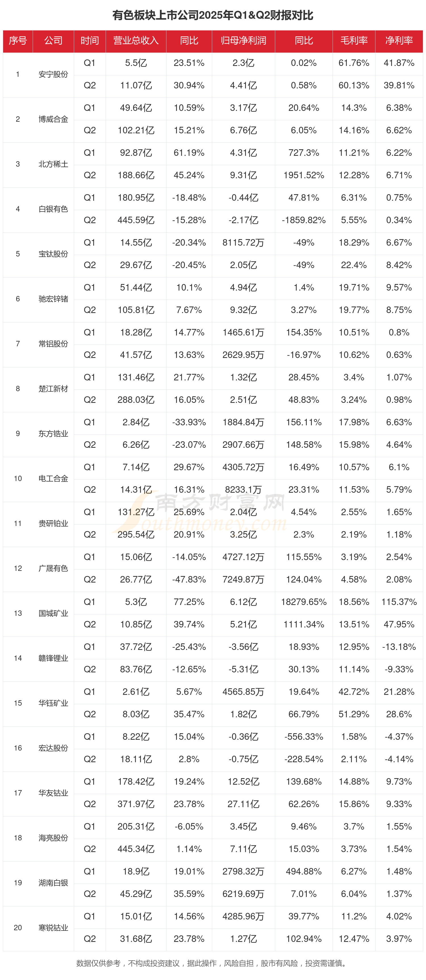
Task: Click the table title 有色板块上市公司2025年Q1&Q2财报对比
Action: (x=213, y=15)
